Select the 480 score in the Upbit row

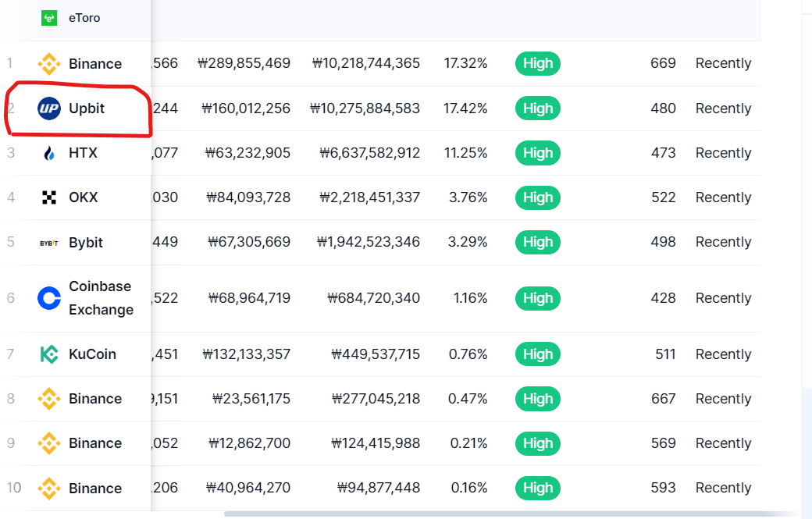tap(663, 108)
